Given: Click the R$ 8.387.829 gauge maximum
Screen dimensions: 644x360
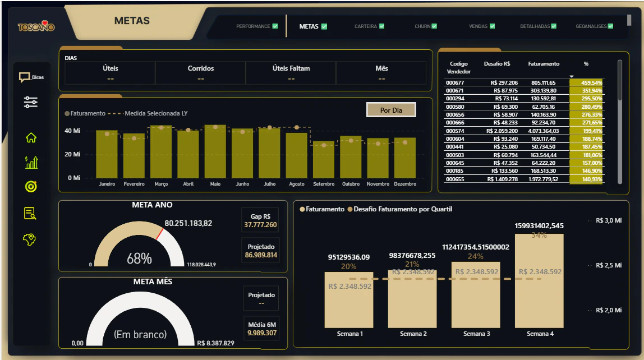Looking at the screenshot, I should tap(215, 343).
